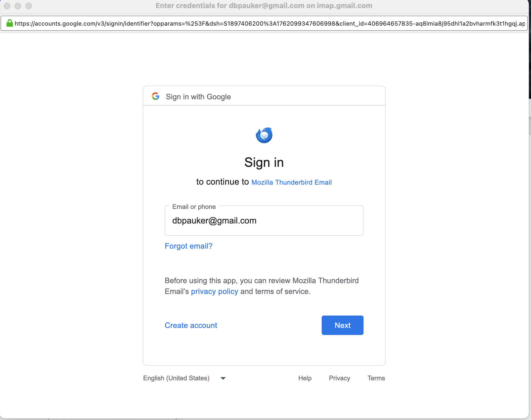Open the Mozilla Thunderbird Email link
This screenshot has height=420, width=531.
click(x=291, y=182)
